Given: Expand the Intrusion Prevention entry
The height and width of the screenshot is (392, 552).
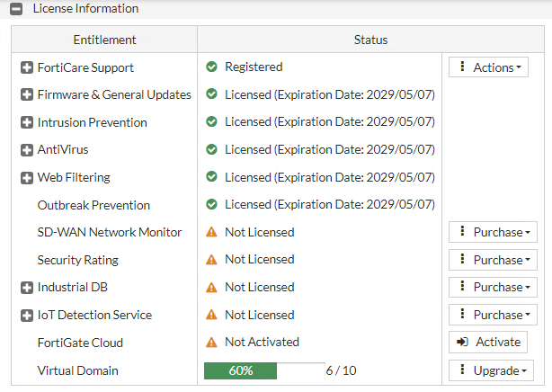Looking at the screenshot, I should tap(27, 122).
